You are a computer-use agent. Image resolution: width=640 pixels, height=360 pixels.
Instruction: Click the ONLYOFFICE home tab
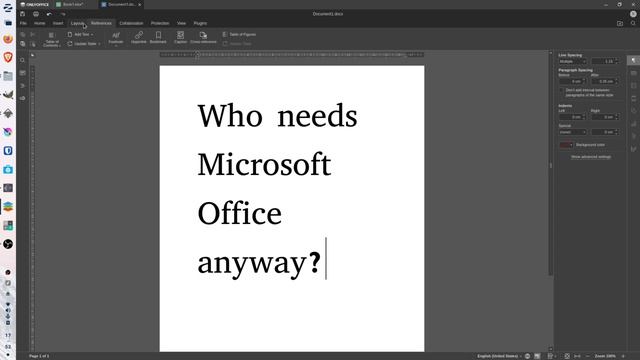tap(35, 4)
